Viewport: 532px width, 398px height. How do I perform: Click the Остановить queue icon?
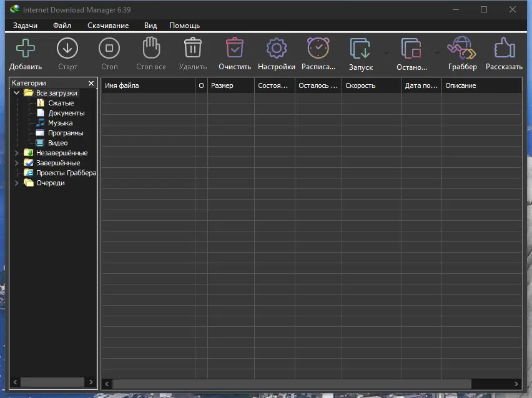coord(411,49)
